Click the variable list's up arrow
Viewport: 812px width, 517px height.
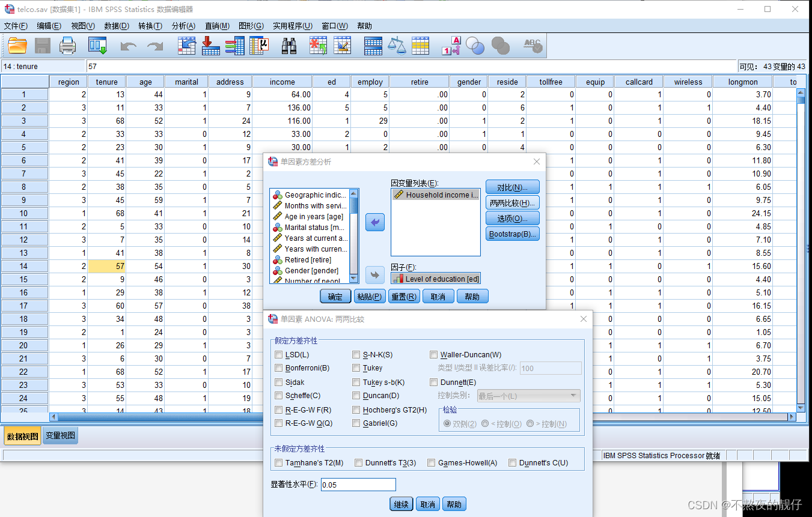tap(353, 193)
